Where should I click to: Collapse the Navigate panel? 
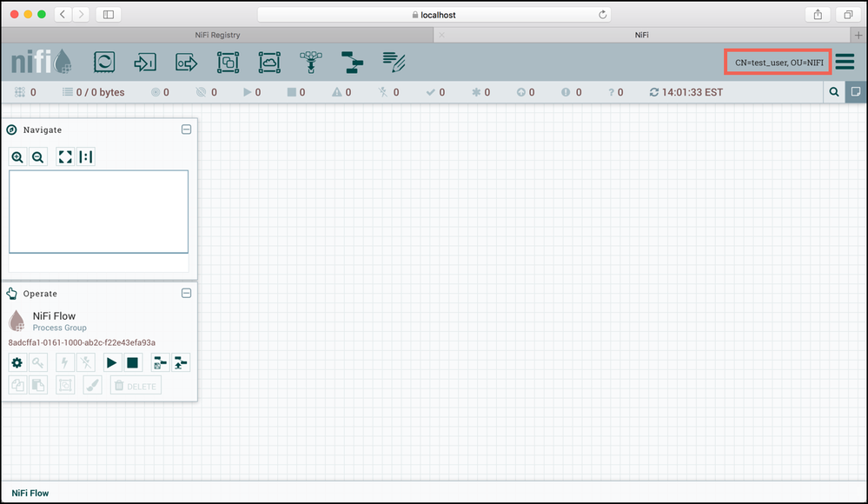[x=186, y=129]
